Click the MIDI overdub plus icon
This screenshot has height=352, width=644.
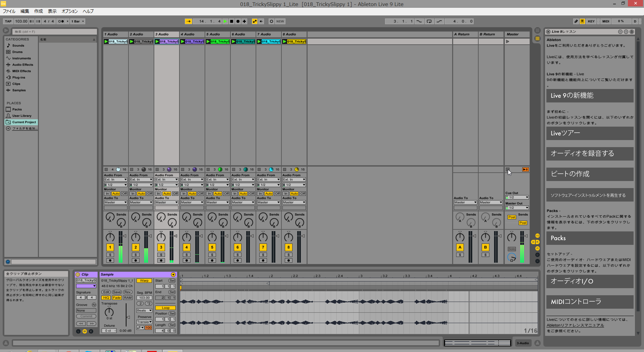pos(245,21)
